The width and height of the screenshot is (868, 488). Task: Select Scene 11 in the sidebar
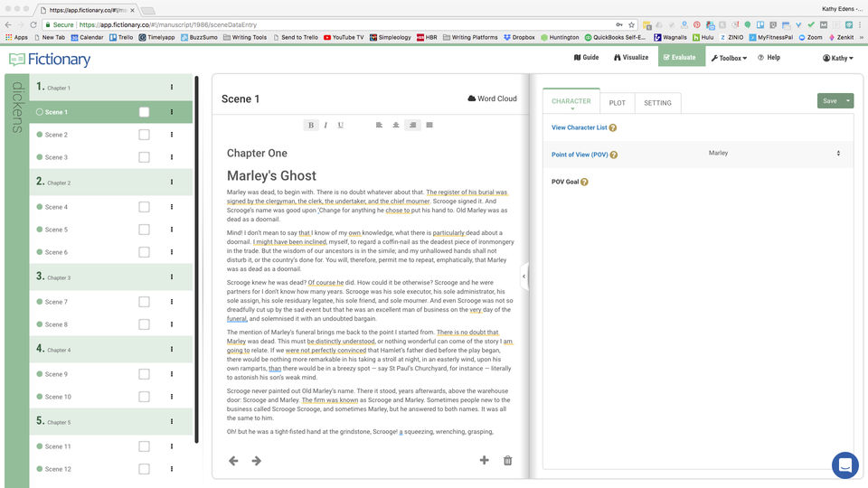click(x=58, y=446)
